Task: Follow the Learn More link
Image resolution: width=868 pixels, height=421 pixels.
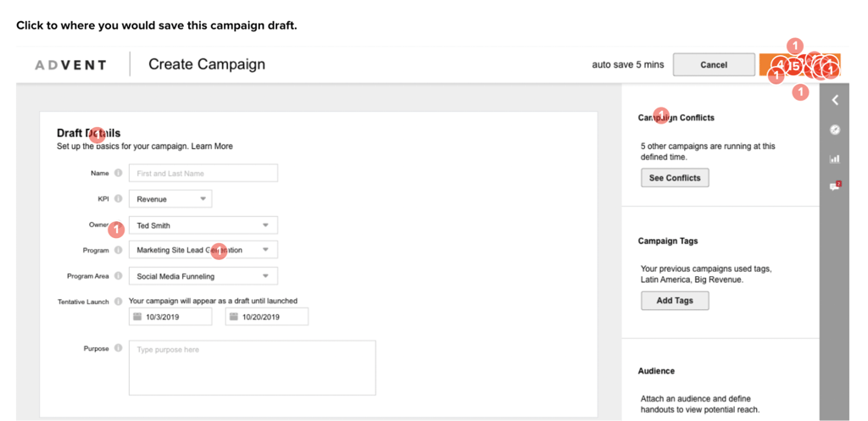Action: pyautogui.click(x=212, y=147)
